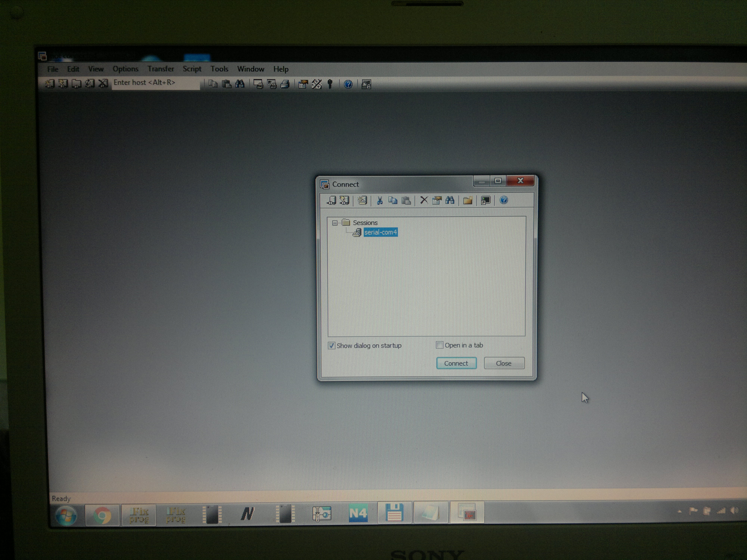The width and height of the screenshot is (747, 560).
Task: Open the Transfer menu
Action: click(160, 69)
